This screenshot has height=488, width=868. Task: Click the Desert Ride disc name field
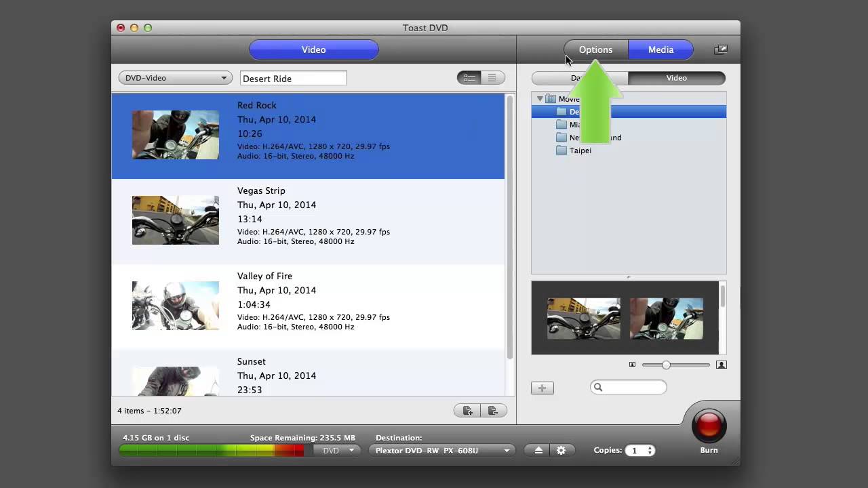point(294,79)
